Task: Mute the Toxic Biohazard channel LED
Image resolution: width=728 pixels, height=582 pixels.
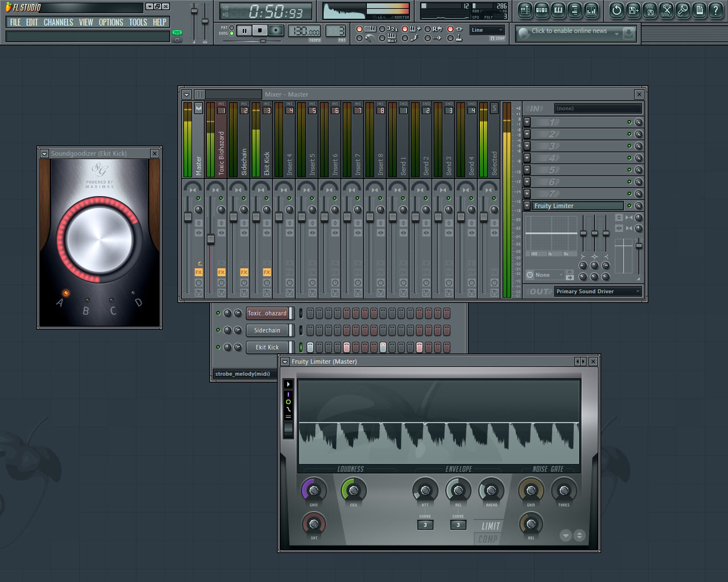Action: (x=218, y=313)
